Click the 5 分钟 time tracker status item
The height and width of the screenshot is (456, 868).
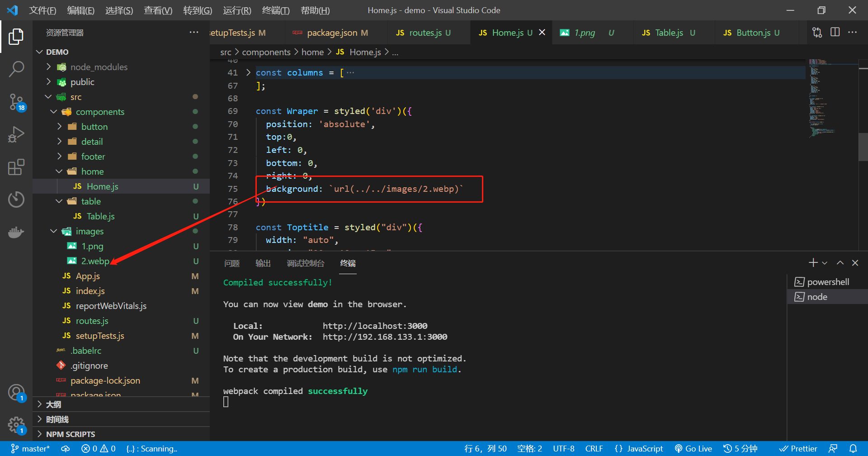point(741,449)
